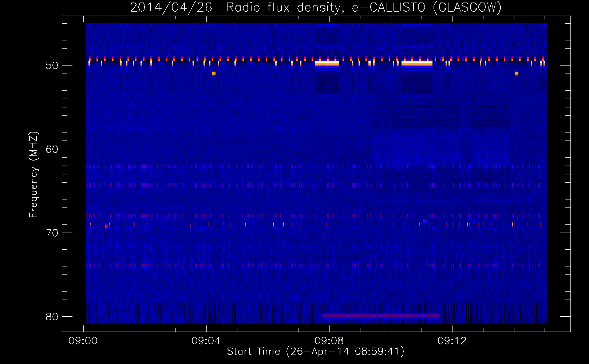Click the bright burst near 50 MHz around 09:11
The width and height of the screenshot is (589, 364).
point(417,63)
